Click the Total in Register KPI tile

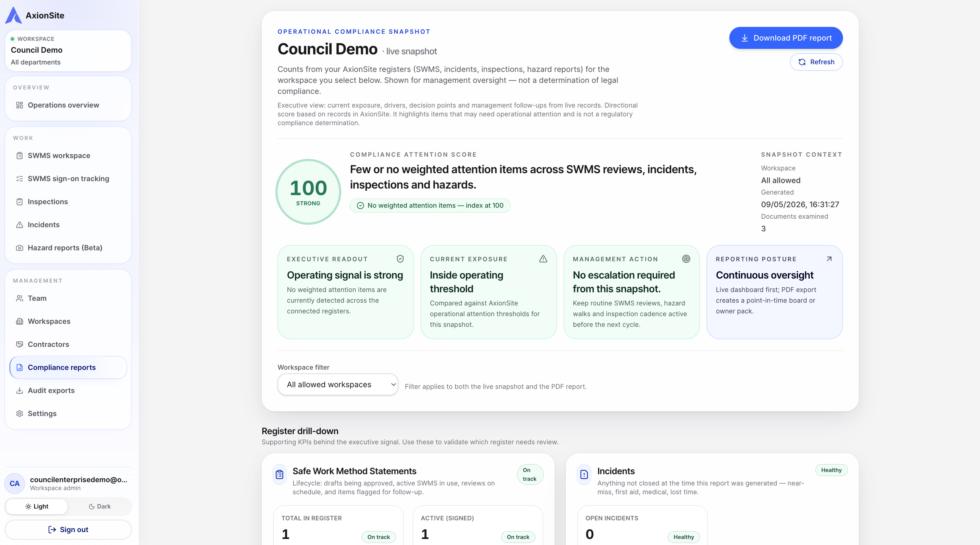(338, 525)
